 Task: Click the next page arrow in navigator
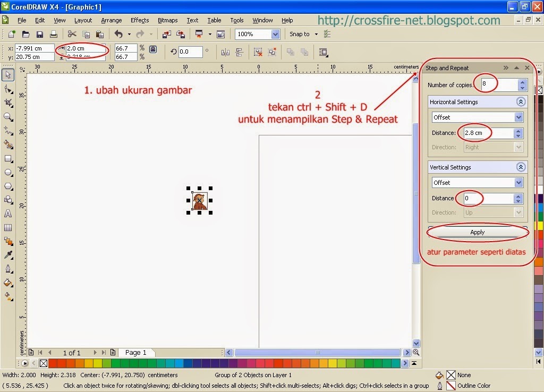click(x=95, y=353)
